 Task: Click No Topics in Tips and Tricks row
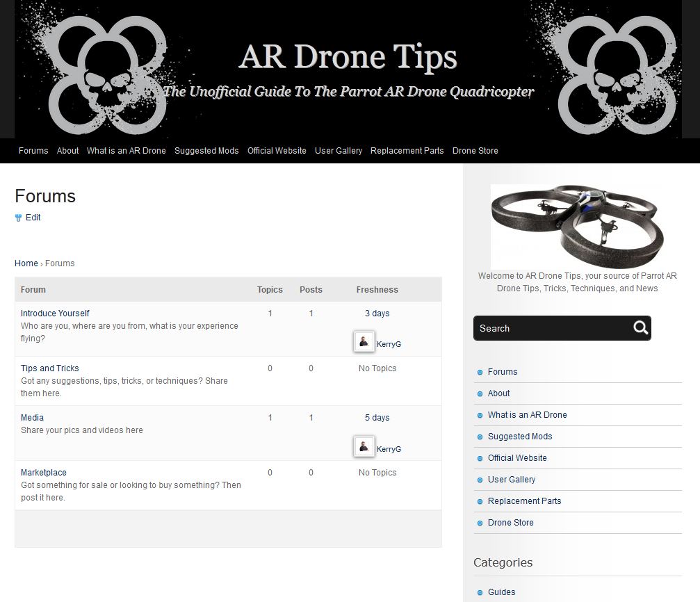[377, 368]
